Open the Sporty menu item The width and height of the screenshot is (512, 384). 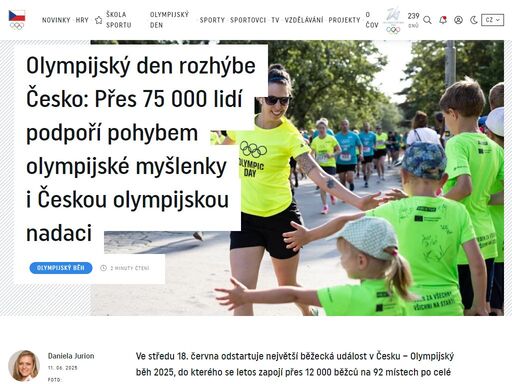[212, 20]
